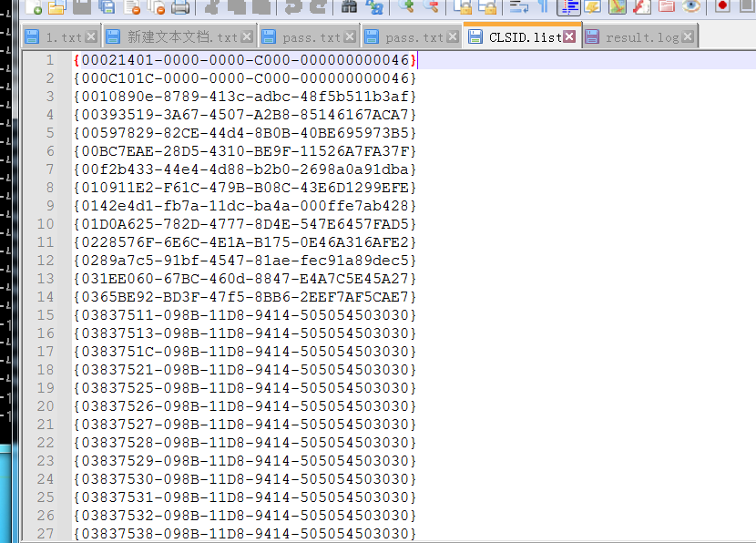Click line {0365BE92-BD3F-47f5-8BB6-2EEF7AF5CAE7}
The width and height of the screenshot is (756, 543).
tap(245, 297)
